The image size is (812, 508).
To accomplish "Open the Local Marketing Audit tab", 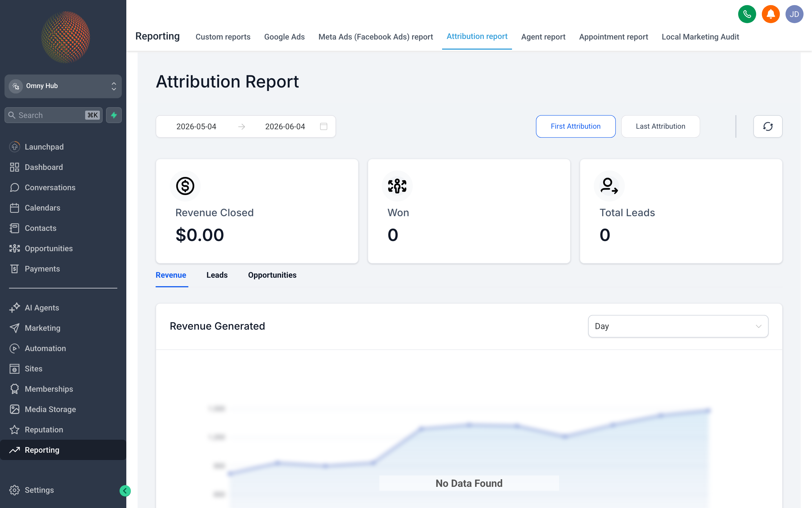I will click(x=700, y=37).
